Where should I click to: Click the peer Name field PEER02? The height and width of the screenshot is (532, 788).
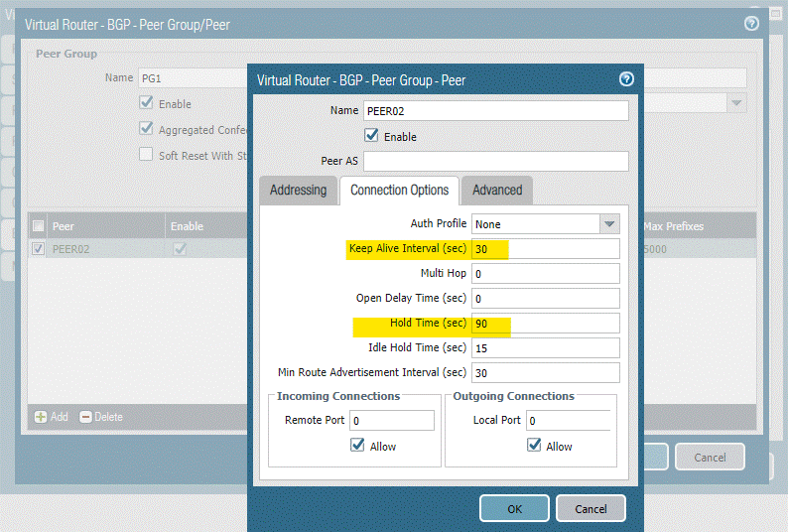[x=496, y=110]
